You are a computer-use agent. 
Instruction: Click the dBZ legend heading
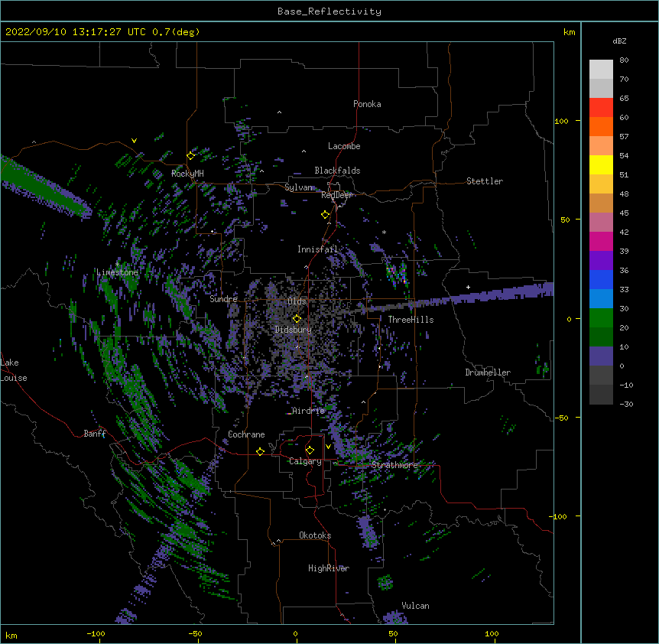(x=619, y=41)
